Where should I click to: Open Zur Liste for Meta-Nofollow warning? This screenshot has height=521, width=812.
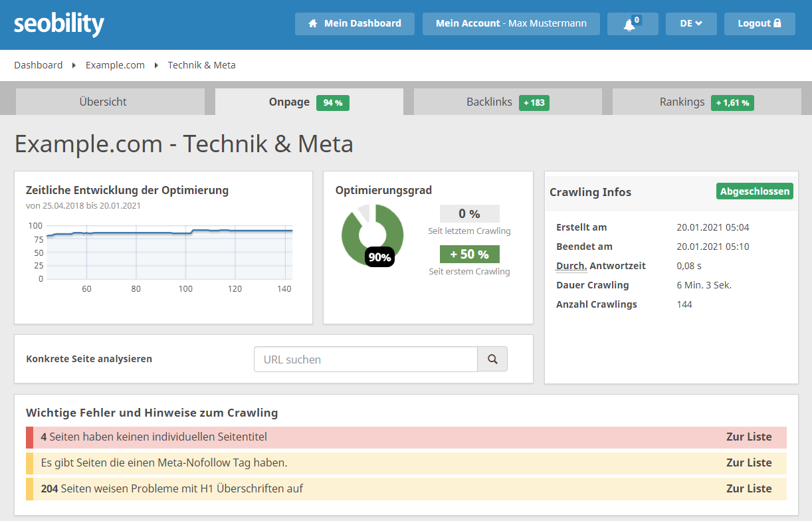click(x=749, y=463)
